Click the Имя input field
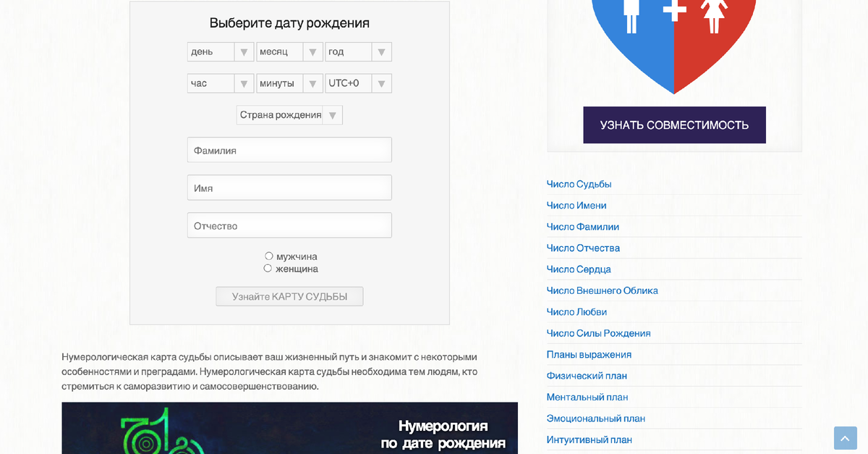This screenshot has height=454, width=868. coord(289,188)
